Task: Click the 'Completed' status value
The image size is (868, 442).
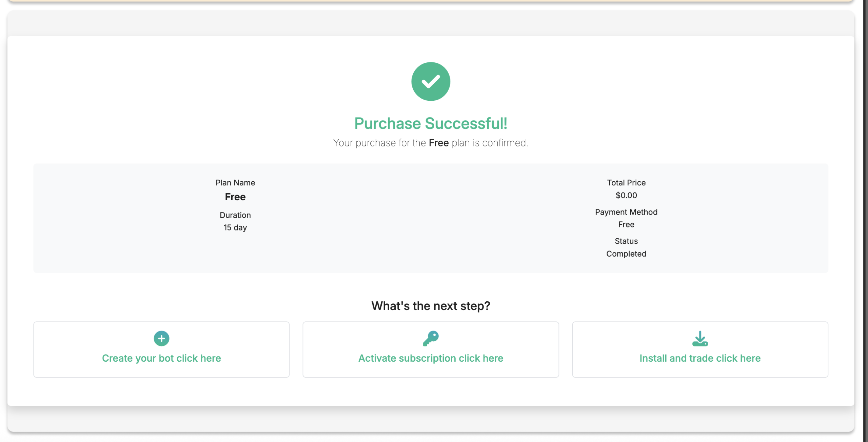Action: [626, 254]
